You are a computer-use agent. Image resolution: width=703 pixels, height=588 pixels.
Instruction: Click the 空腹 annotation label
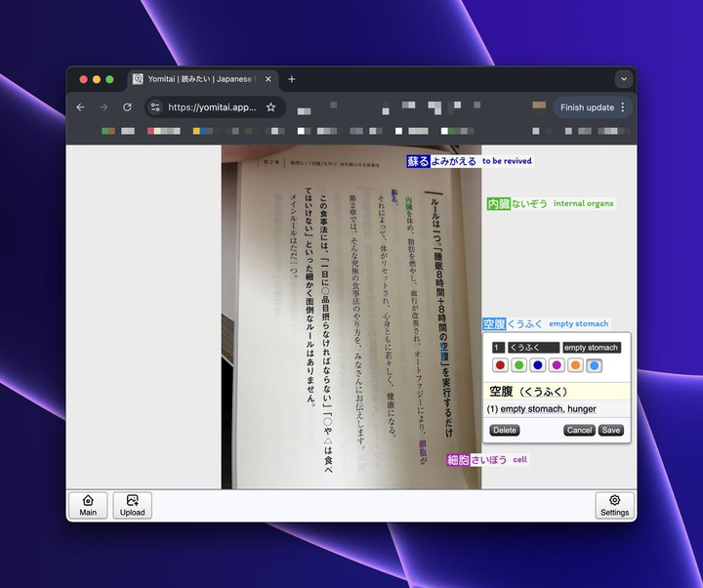494,324
